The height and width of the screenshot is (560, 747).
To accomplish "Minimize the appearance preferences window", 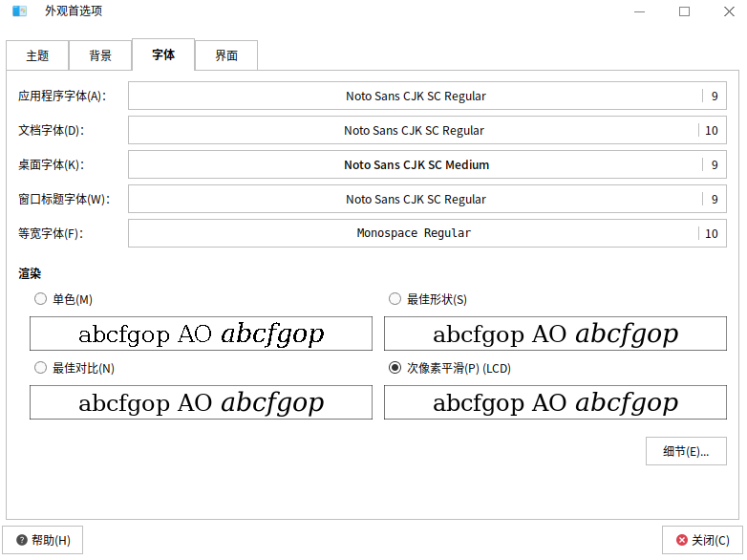I will pyautogui.click(x=640, y=11).
